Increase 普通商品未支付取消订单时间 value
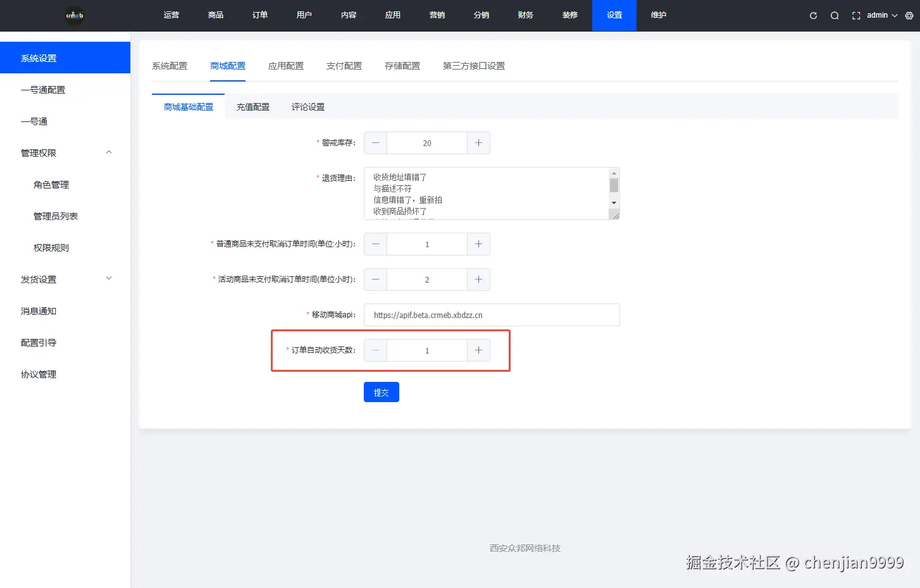The image size is (920, 588). (478, 244)
